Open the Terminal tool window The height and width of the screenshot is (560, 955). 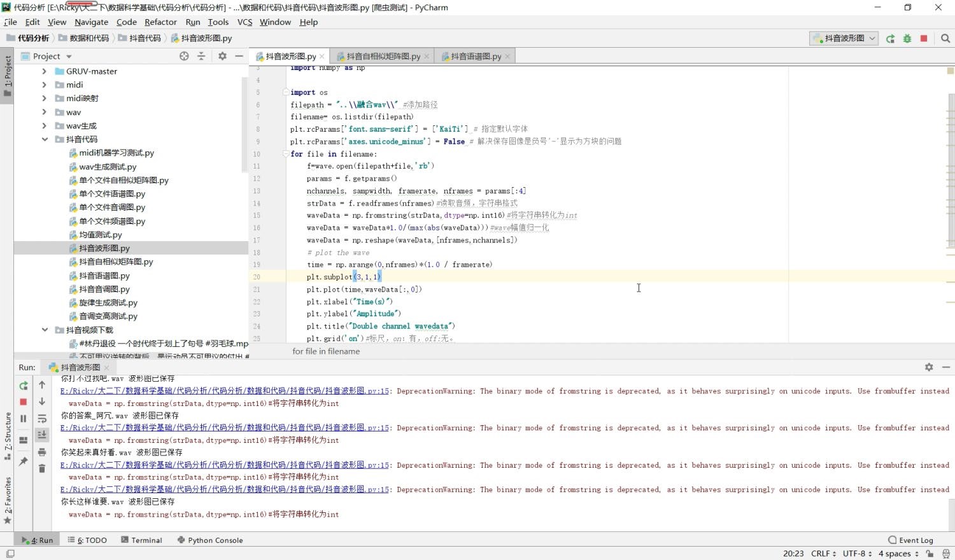(141, 540)
